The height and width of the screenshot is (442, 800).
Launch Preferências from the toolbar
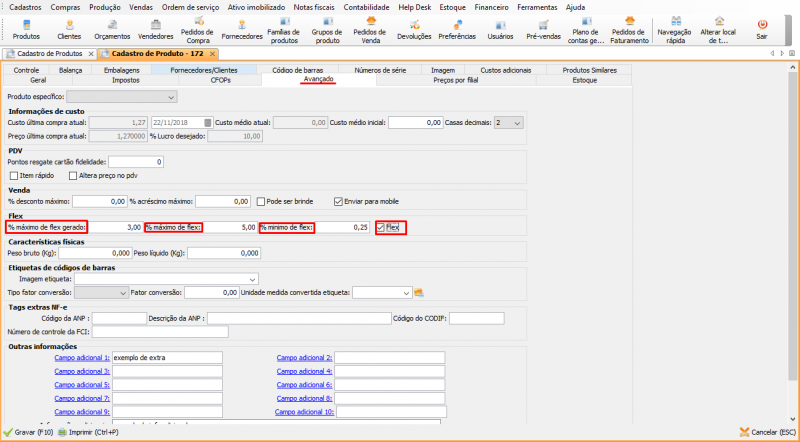457,28
